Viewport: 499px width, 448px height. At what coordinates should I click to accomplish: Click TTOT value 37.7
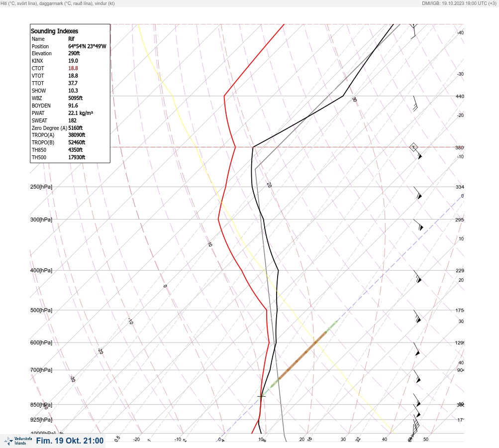pos(73,83)
